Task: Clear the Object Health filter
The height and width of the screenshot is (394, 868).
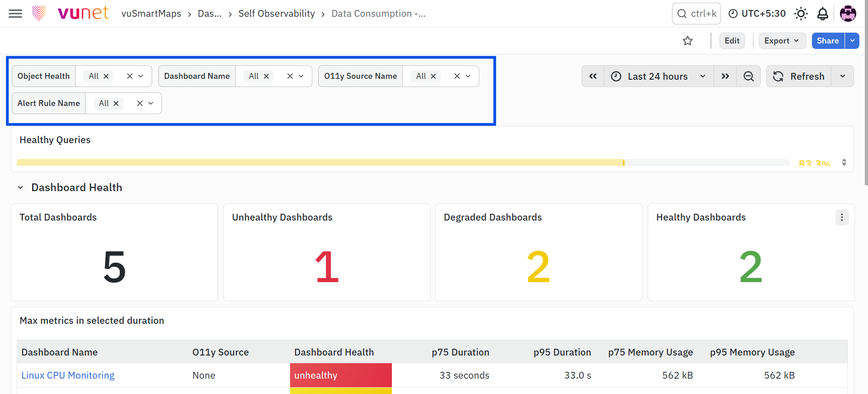Action: tap(130, 76)
